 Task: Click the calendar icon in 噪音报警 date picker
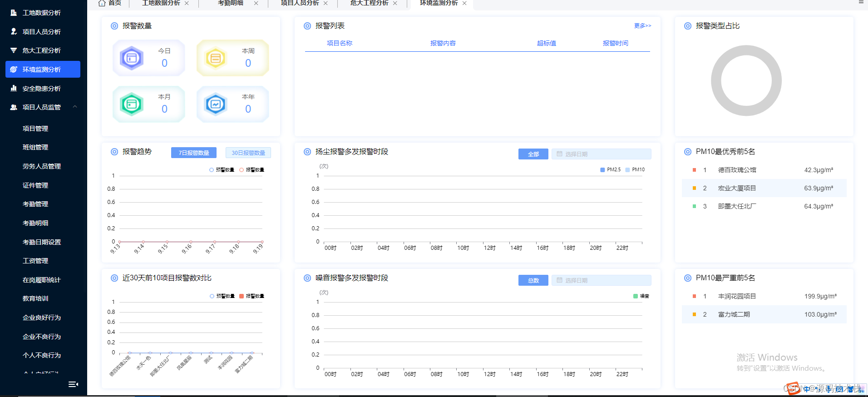pos(559,280)
